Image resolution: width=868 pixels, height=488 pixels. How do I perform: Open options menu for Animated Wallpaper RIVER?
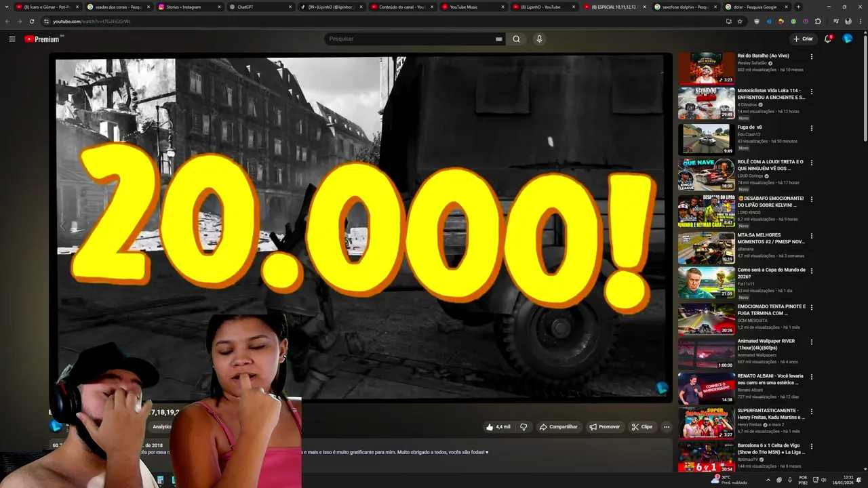point(812,342)
